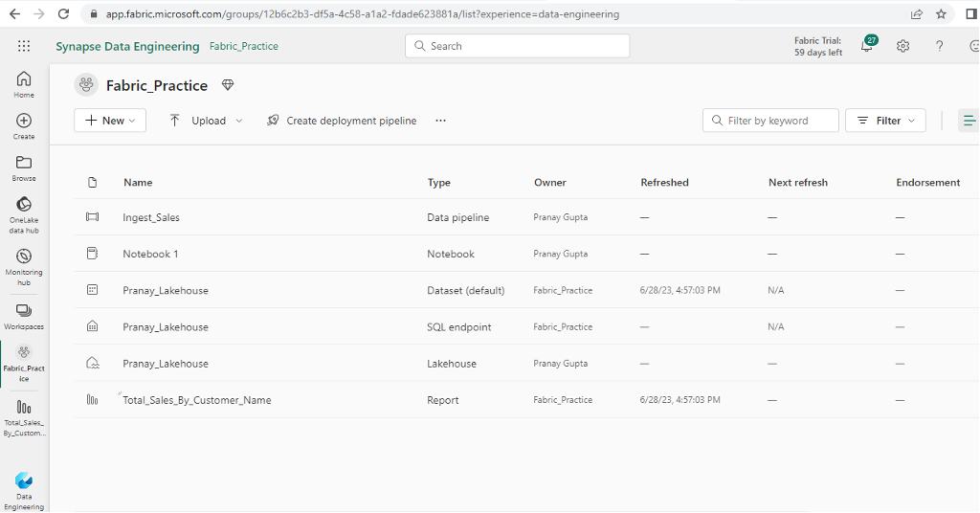Open Pranay_Lakehouse SQL endpoint
Image resolution: width=980 pixels, height=513 pixels.
tap(166, 326)
